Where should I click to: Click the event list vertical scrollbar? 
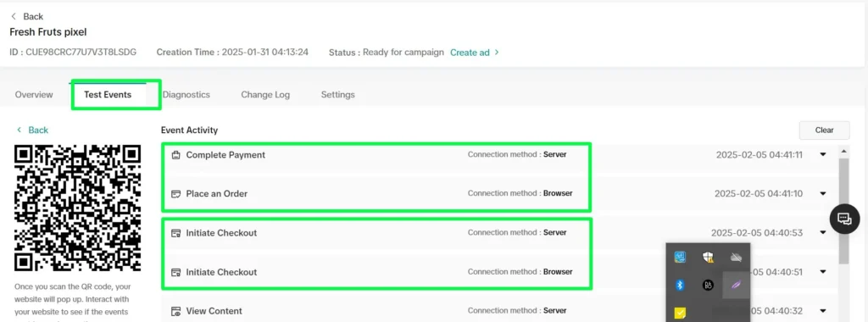click(x=843, y=210)
